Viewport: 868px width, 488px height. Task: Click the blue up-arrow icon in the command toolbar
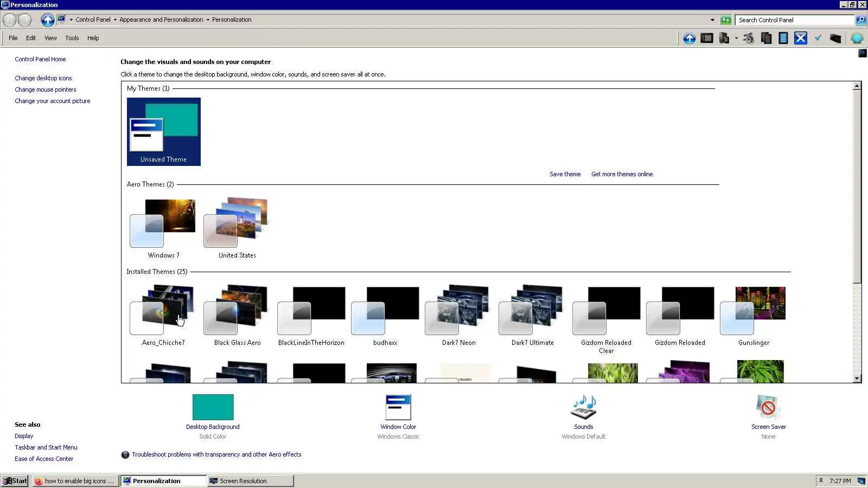(x=689, y=38)
